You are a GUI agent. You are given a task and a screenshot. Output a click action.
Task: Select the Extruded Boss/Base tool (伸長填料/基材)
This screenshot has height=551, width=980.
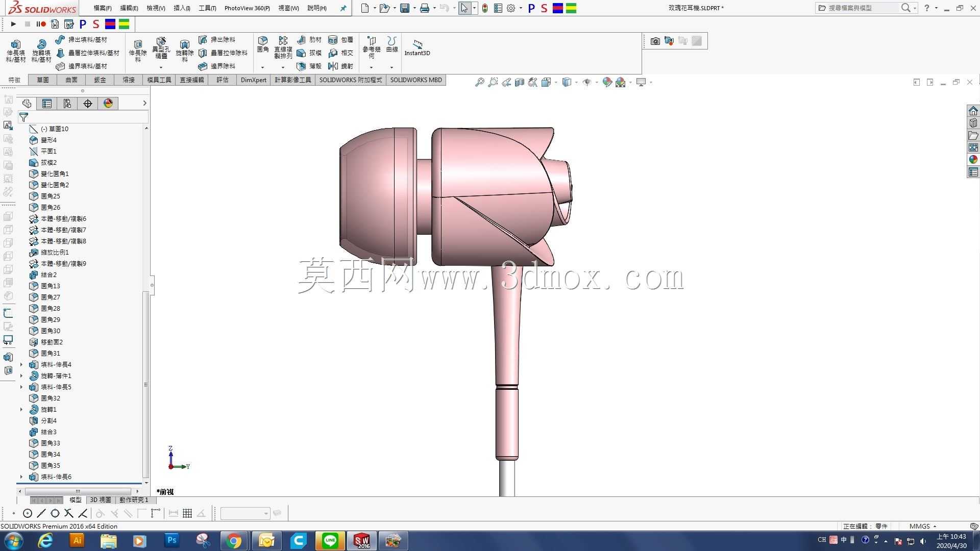[x=16, y=51]
